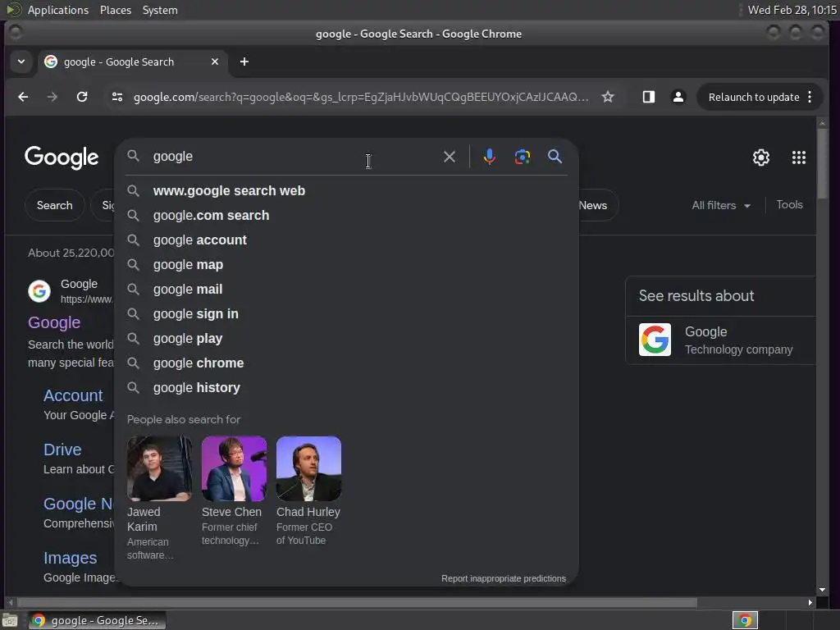
Task: Search by image with the camera icon
Action: 523,157
